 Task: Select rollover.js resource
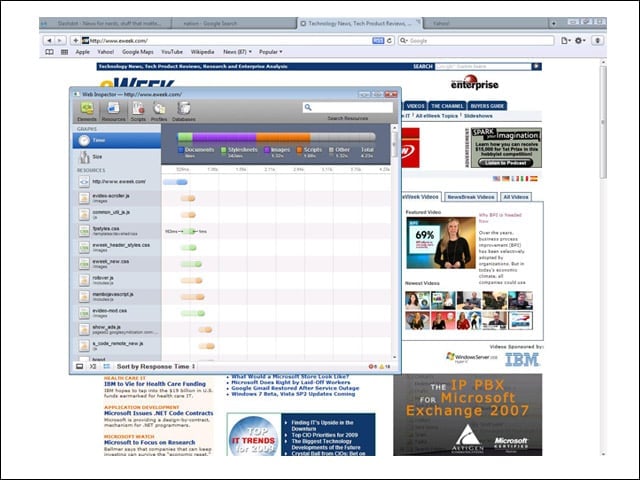tap(117, 280)
